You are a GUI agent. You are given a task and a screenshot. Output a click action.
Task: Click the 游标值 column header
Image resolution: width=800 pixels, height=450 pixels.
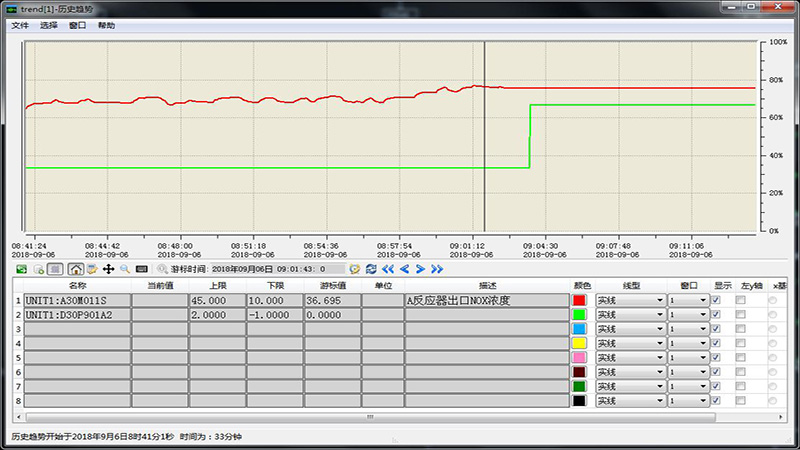tap(333, 286)
